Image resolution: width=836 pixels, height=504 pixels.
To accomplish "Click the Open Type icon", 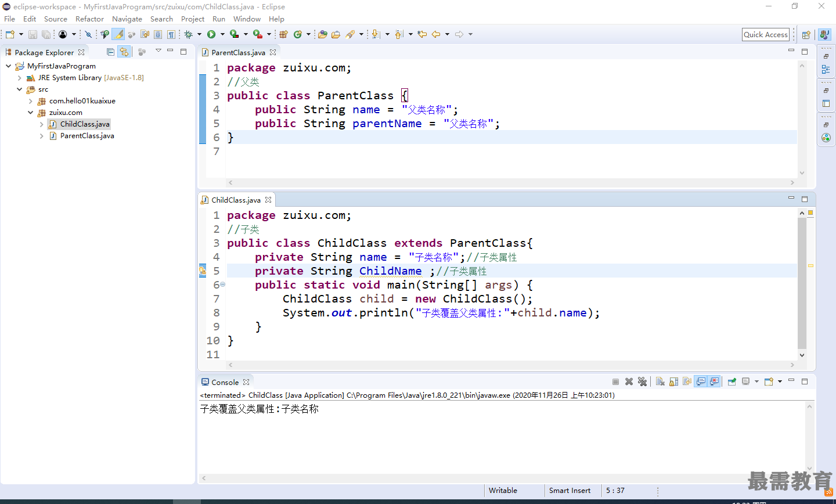I will tap(322, 34).
